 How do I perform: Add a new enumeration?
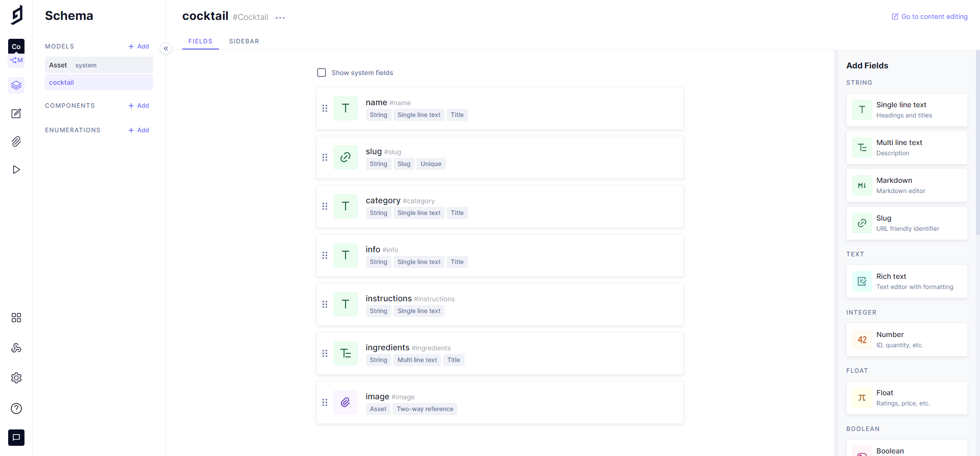139,130
